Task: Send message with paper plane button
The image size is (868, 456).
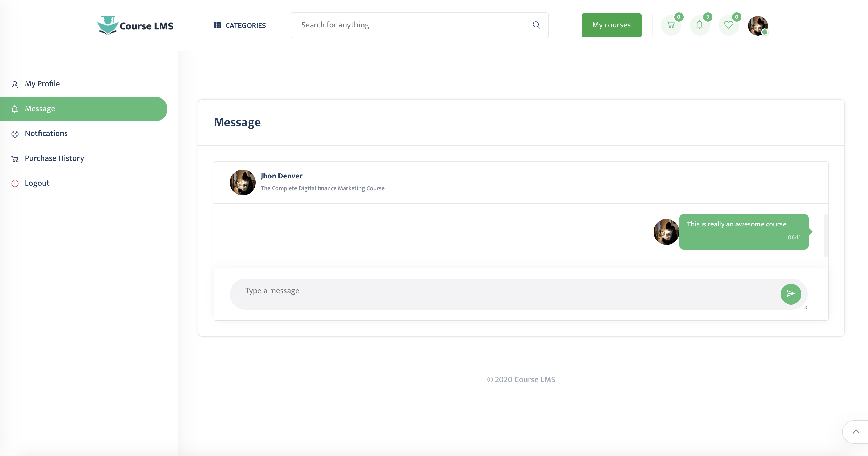Action: 791,294
